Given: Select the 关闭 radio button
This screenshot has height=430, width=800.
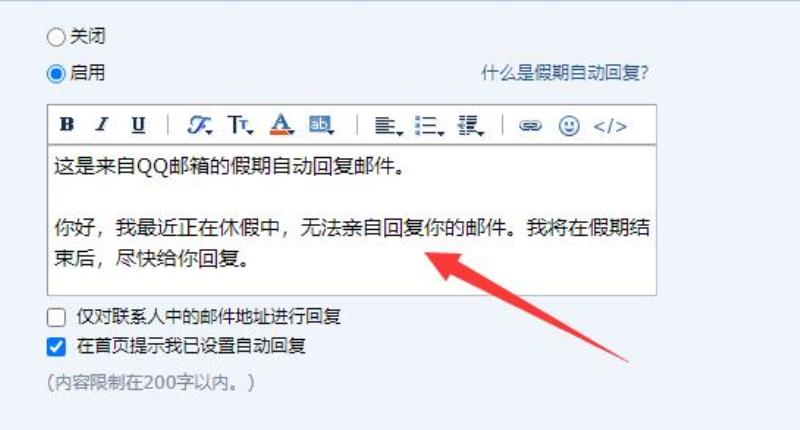Looking at the screenshot, I should pos(56,37).
